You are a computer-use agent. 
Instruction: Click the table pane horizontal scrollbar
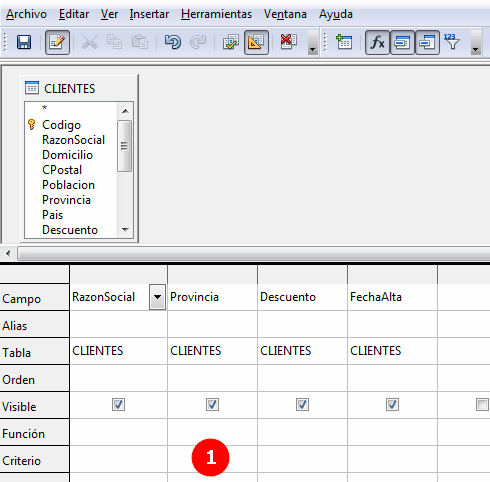pyautogui.click(x=254, y=254)
